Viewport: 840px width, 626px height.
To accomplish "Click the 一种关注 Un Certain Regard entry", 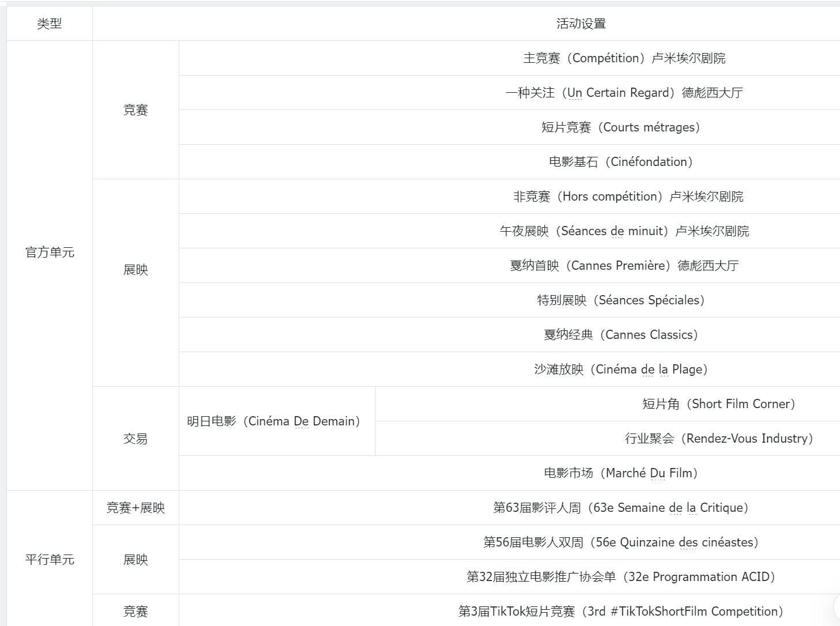I will pos(624,93).
